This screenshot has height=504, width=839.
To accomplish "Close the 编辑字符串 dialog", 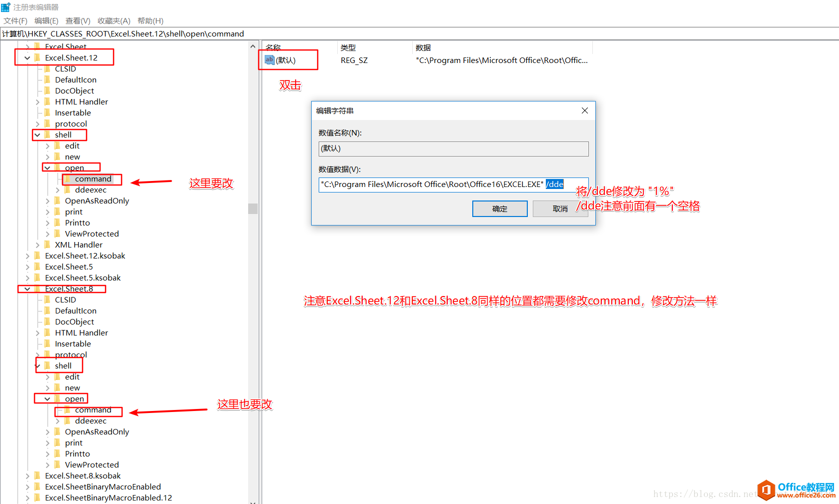I will click(585, 110).
